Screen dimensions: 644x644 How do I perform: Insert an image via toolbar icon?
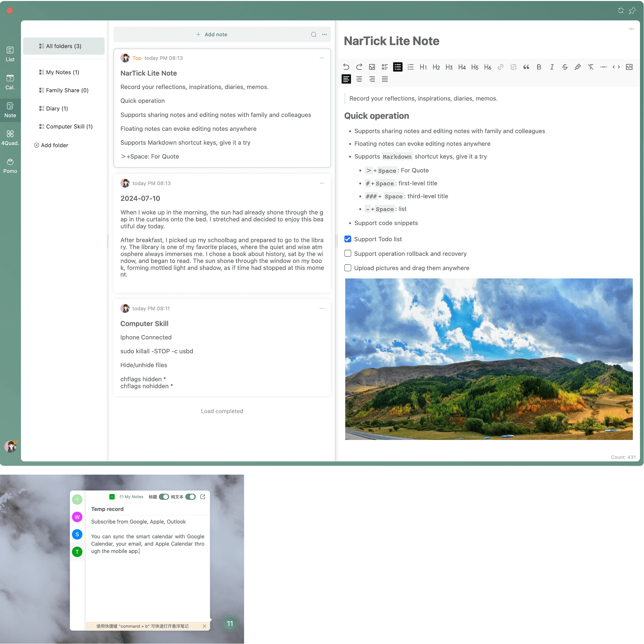click(x=372, y=67)
